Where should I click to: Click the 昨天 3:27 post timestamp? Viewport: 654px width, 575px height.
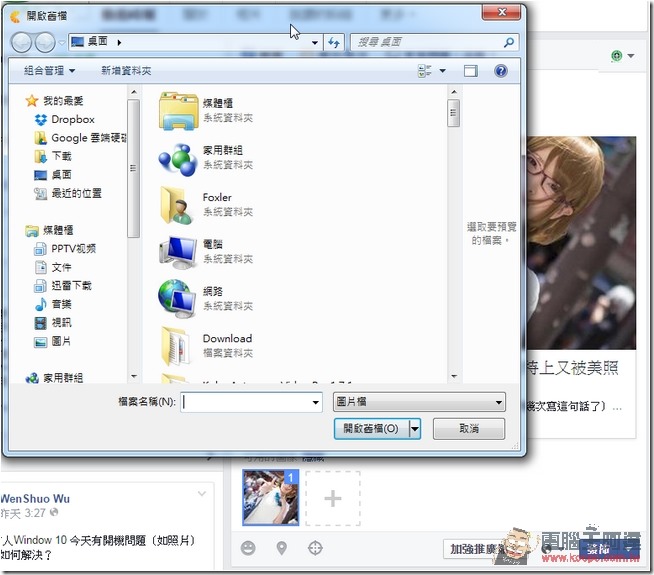pyautogui.click(x=23, y=513)
